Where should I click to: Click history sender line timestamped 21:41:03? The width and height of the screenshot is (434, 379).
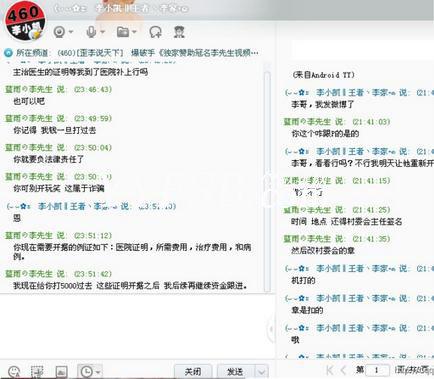337,122
